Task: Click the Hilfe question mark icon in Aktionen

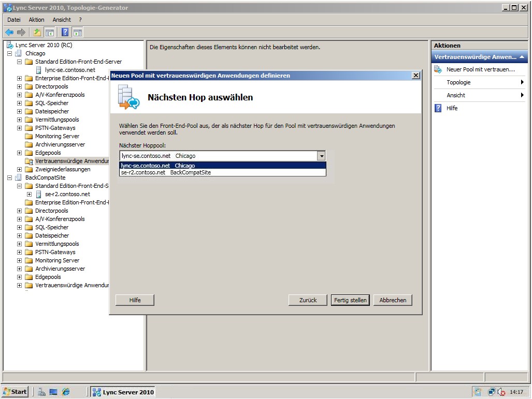Action: click(x=438, y=108)
